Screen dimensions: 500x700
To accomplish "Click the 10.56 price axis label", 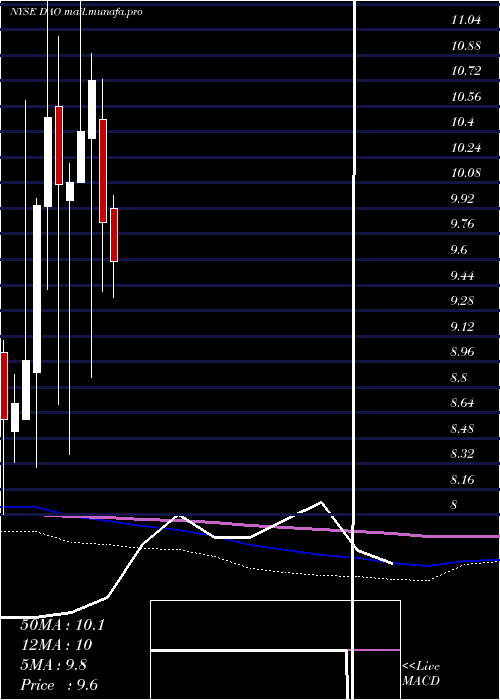I will click(466, 96).
